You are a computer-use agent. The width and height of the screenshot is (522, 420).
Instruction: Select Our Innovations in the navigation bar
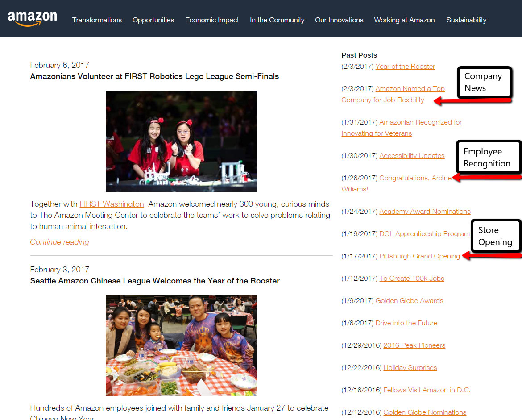click(x=339, y=20)
